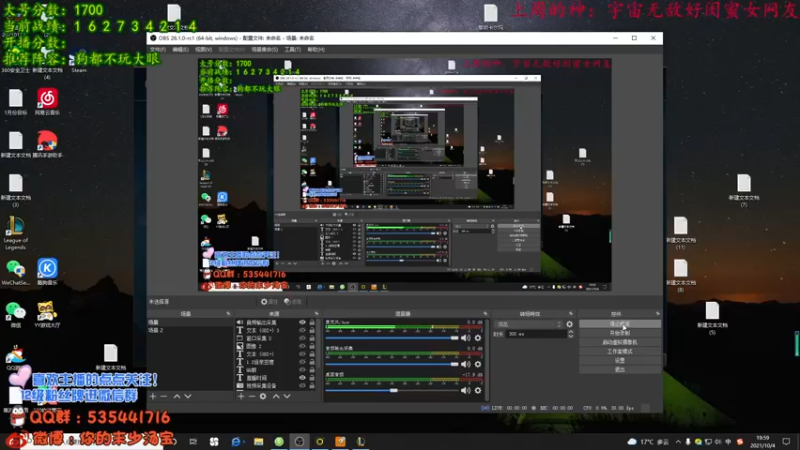Remove selected scene with minus icon
Screen dimensions: 800x450
point(164,396)
